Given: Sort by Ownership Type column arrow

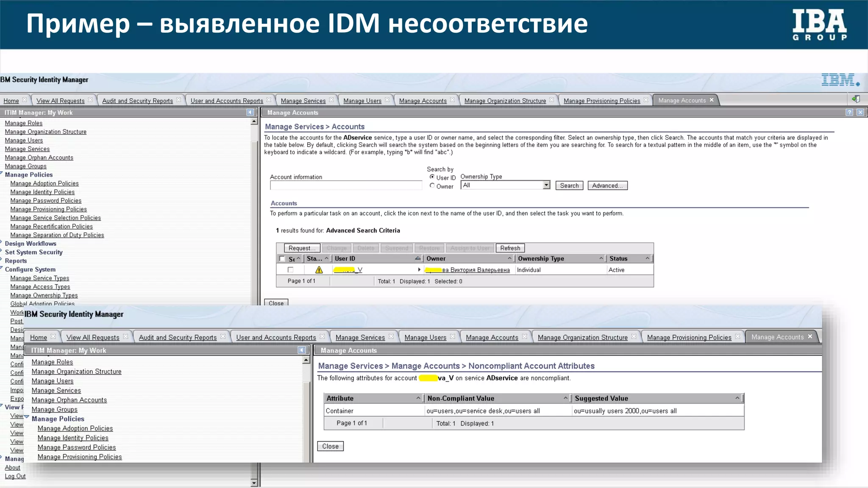Looking at the screenshot, I should (x=601, y=258).
